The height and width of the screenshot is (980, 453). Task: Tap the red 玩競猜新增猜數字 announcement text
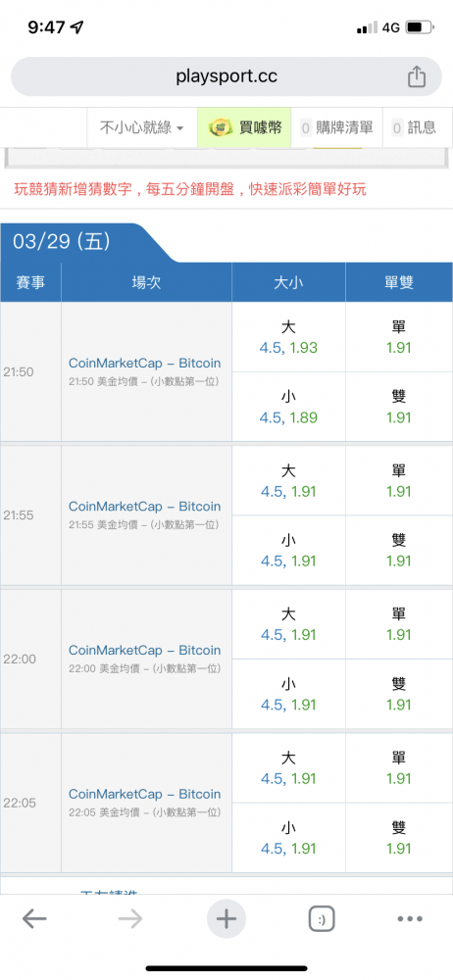tap(190, 189)
